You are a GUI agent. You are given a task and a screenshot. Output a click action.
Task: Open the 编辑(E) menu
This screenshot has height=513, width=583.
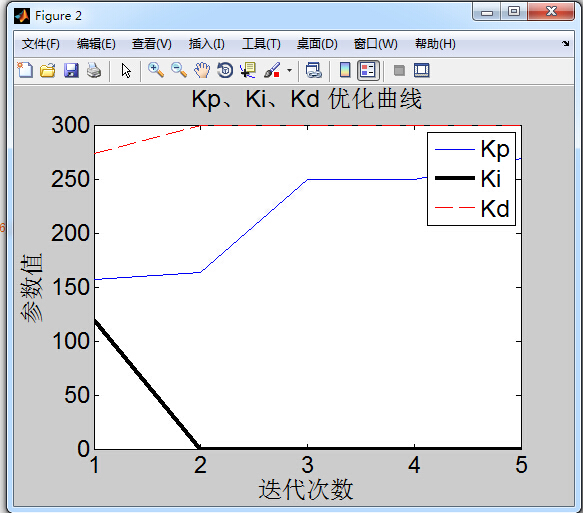click(96, 44)
